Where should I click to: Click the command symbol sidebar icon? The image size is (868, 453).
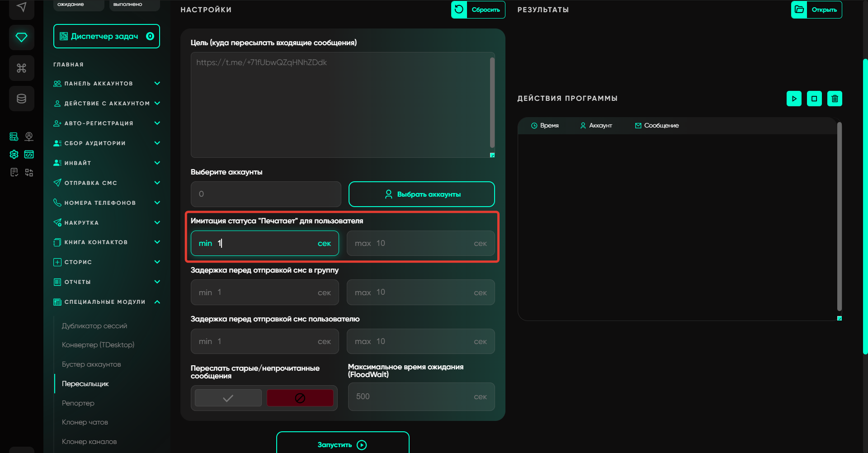21,68
